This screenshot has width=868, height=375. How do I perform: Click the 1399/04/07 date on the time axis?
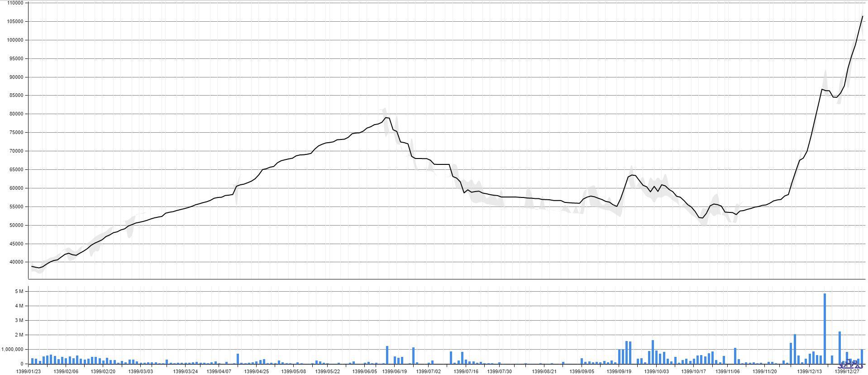[x=219, y=371]
